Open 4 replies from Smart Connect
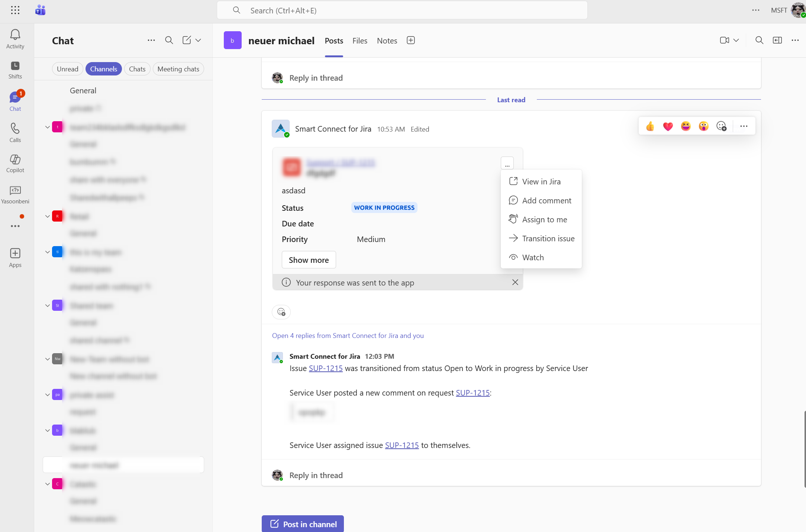Viewport: 806px width, 532px height. point(348,335)
